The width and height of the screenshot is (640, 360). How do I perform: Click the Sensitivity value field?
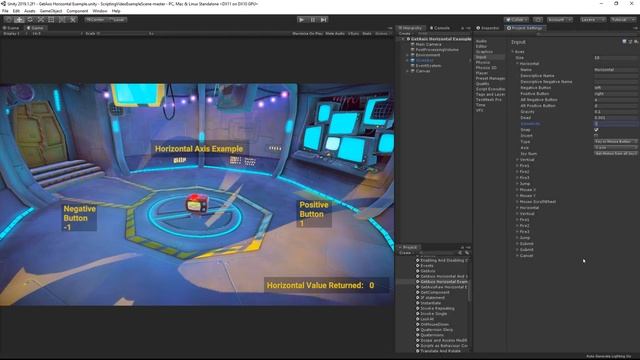point(616,124)
